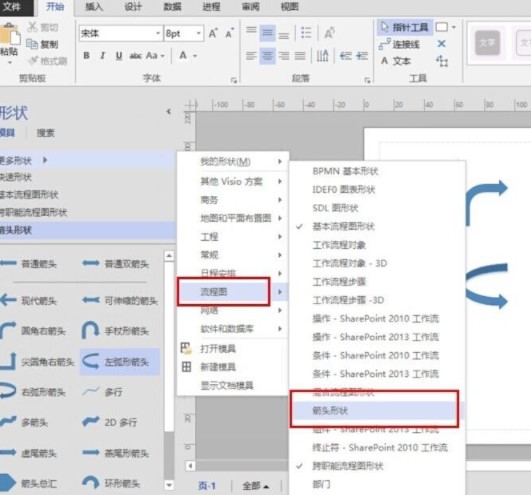
Task: Select the Text (文本) tool
Action: point(396,61)
